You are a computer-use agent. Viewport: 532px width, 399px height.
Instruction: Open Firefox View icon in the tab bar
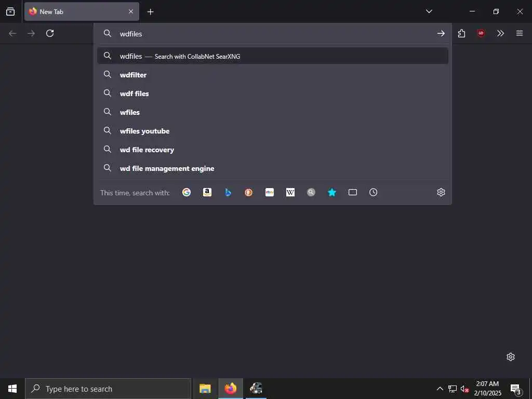point(10,11)
